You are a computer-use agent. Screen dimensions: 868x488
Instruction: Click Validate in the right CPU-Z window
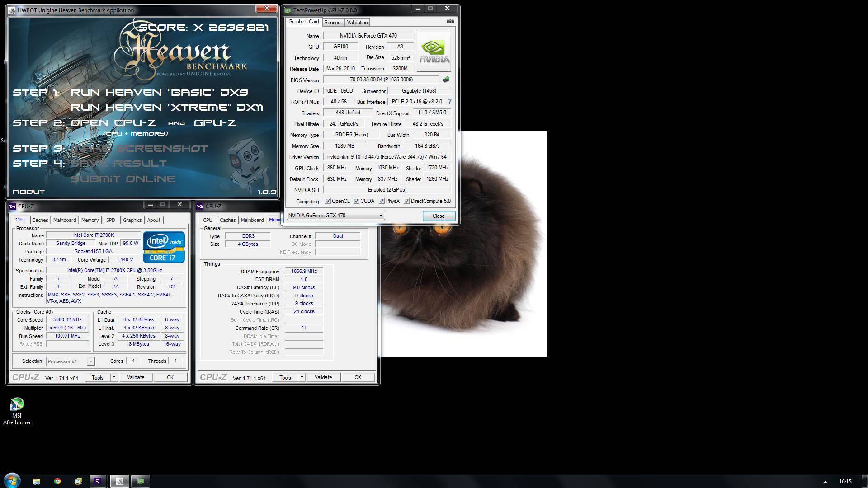click(323, 377)
